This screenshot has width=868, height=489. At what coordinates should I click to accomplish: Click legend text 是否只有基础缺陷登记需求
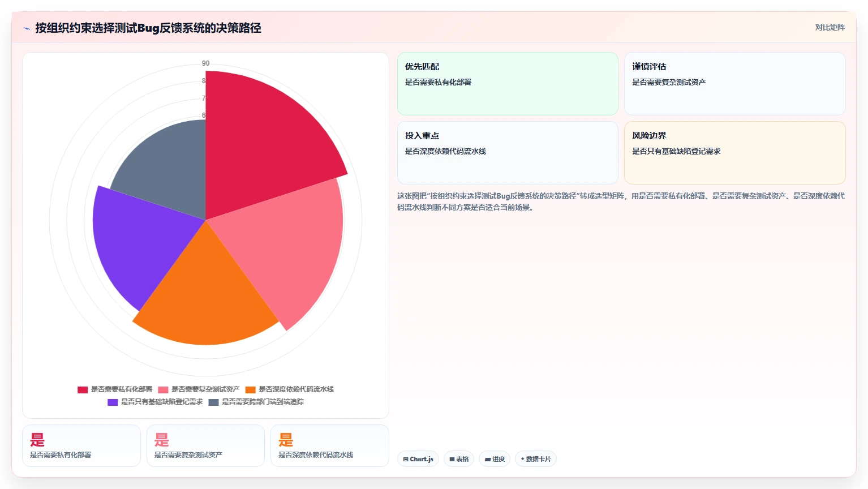click(162, 402)
